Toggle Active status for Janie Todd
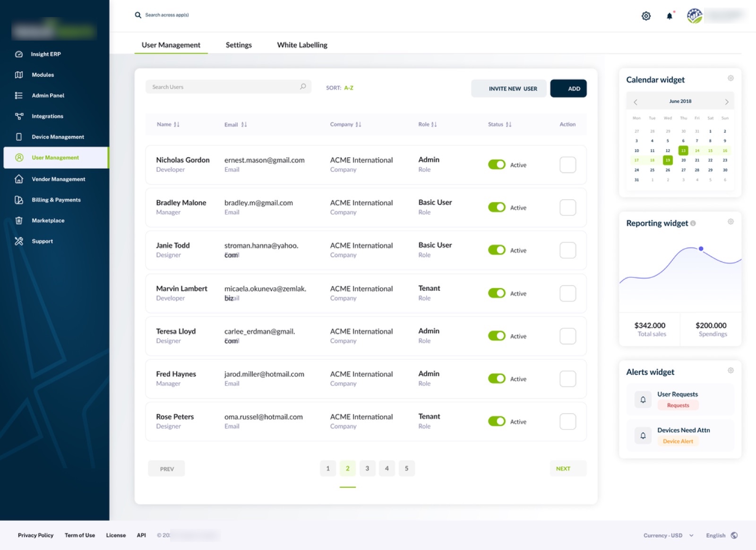Viewport: 756px width, 550px height. (x=497, y=250)
